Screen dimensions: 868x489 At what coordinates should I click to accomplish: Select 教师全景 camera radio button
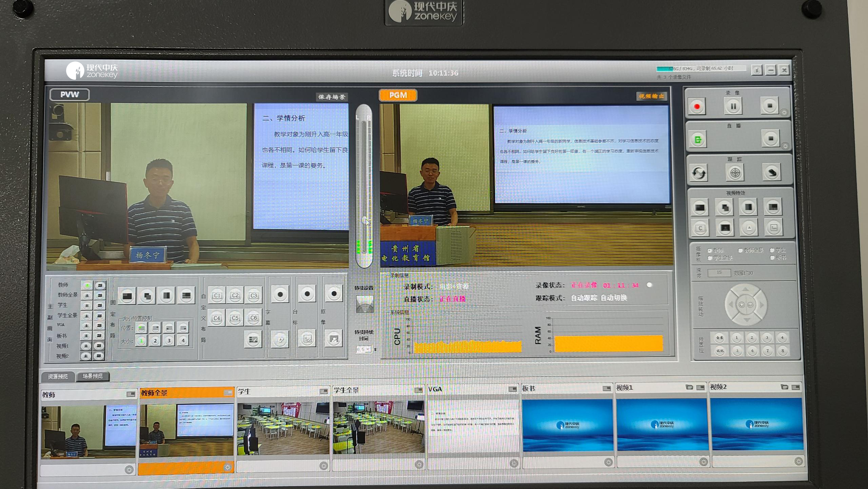741,250
